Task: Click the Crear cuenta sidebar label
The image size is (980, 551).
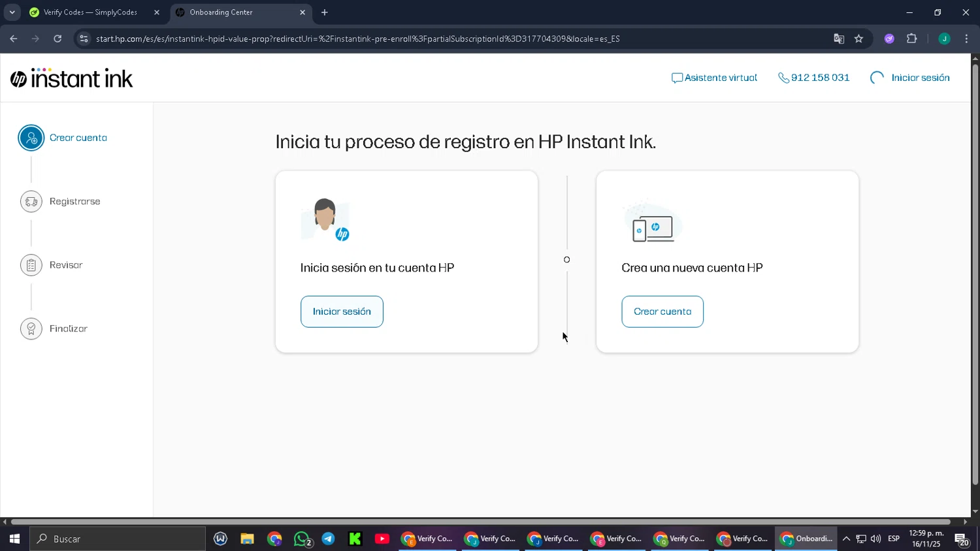Action: [x=78, y=138]
